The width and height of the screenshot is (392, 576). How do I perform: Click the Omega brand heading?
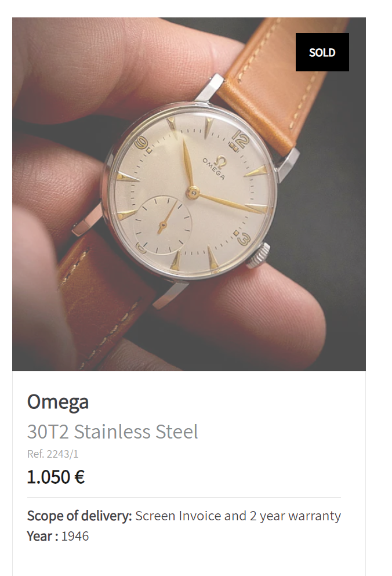[x=58, y=401]
